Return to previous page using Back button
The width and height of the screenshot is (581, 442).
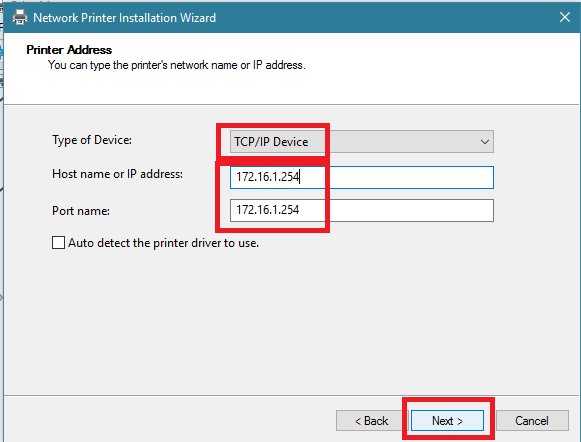pos(372,421)
